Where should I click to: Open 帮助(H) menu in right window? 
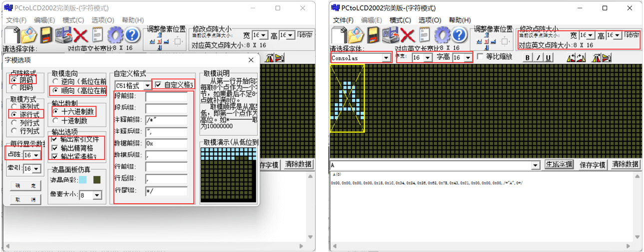pyautogui.click(x=459, y=20)
